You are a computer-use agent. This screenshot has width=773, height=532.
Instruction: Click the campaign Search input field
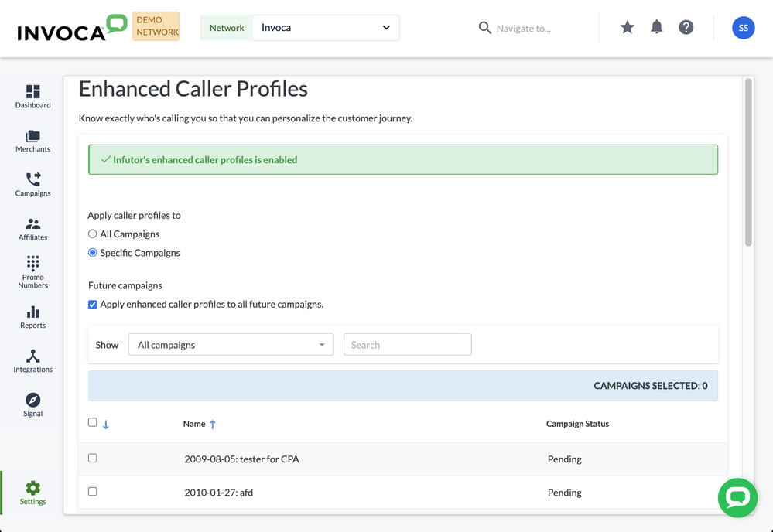(407, 345)
